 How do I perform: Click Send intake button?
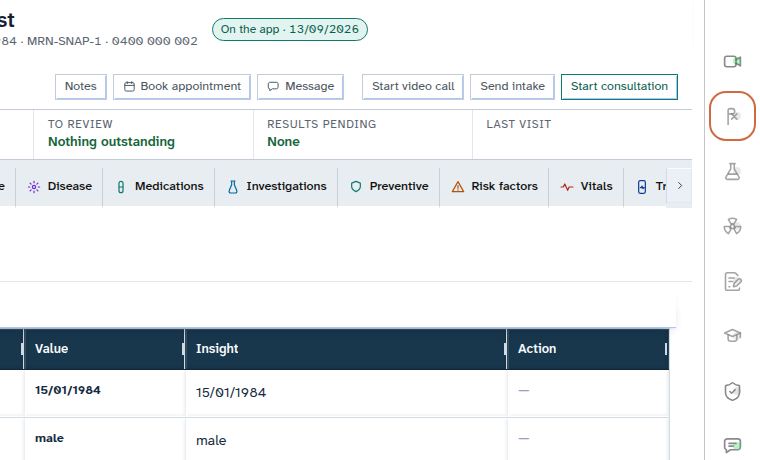512,87
